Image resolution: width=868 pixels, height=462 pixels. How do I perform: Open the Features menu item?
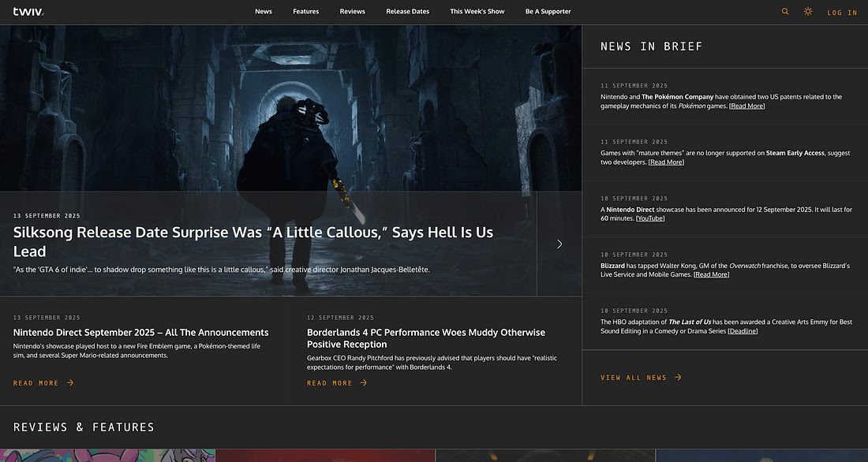(305, 12)
